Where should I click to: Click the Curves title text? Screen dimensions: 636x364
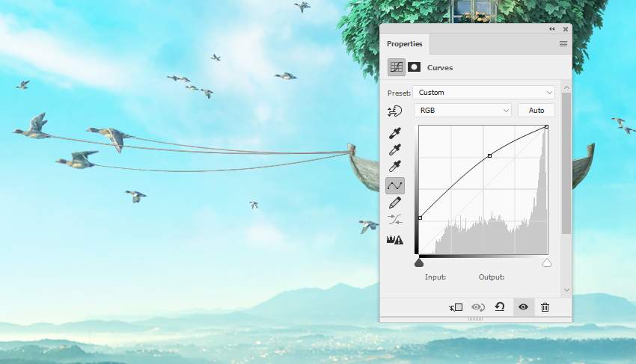(x=440, y=68)
